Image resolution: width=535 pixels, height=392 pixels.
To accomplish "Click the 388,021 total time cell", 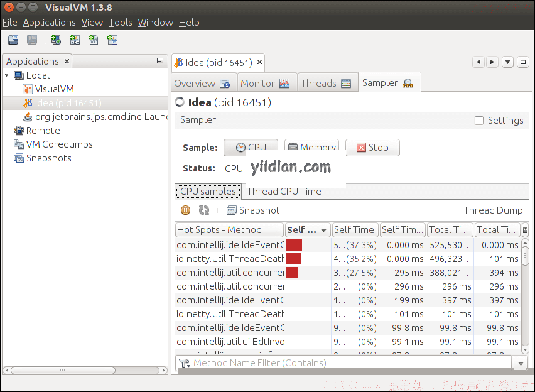I will 450,273.
